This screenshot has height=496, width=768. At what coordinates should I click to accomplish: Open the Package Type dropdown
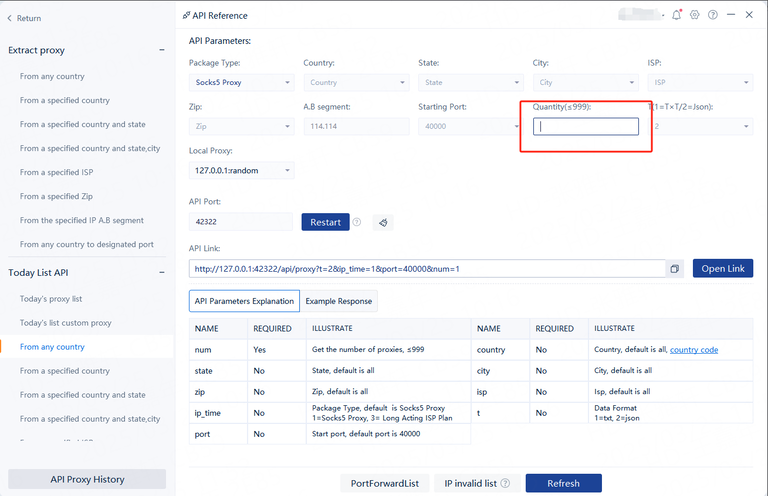point(241,82)
